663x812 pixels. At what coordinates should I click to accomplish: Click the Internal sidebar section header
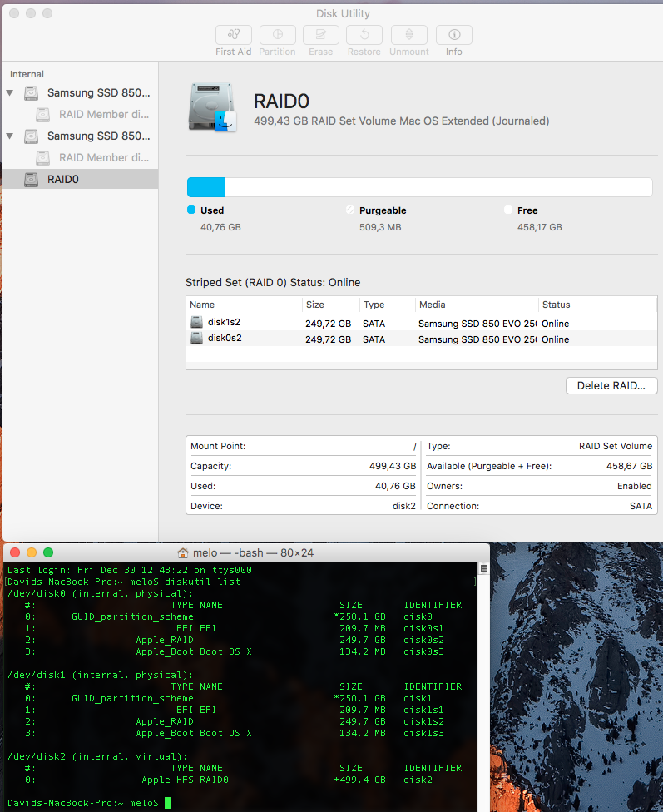pos(27,74)
